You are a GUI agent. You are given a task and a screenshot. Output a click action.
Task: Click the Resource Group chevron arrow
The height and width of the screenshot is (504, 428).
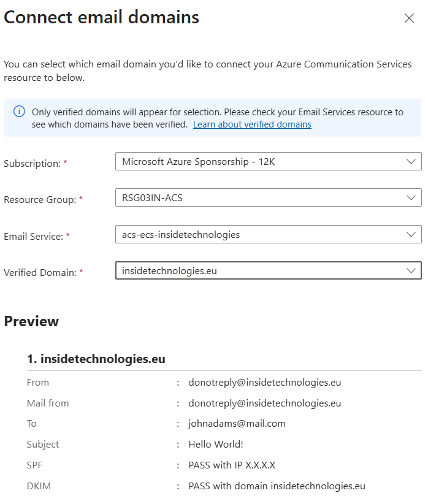(411, 197)
